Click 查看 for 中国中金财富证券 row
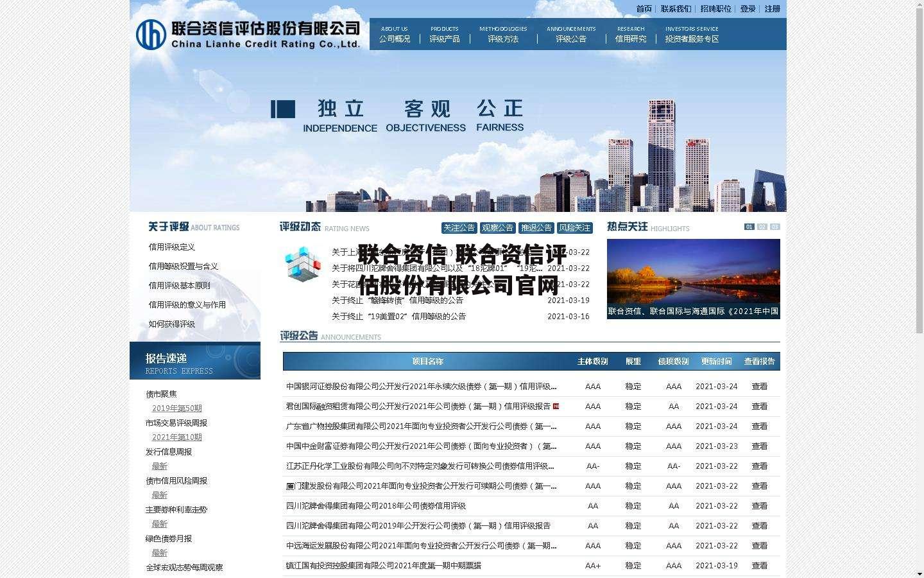The height and width of the screenshot is (578, 924). 760,446
